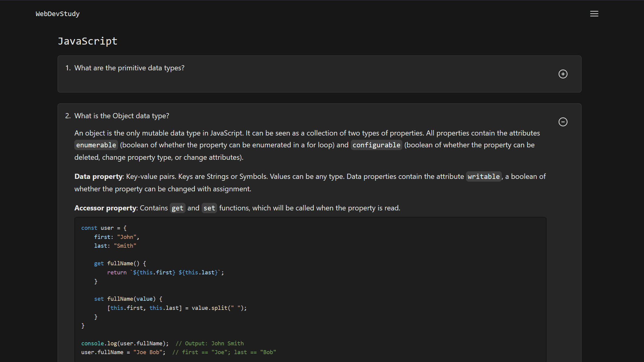Screen dimensions: 644x362
Task: Collapse question 2 with the minus icon
Action: tap(563, 122)
